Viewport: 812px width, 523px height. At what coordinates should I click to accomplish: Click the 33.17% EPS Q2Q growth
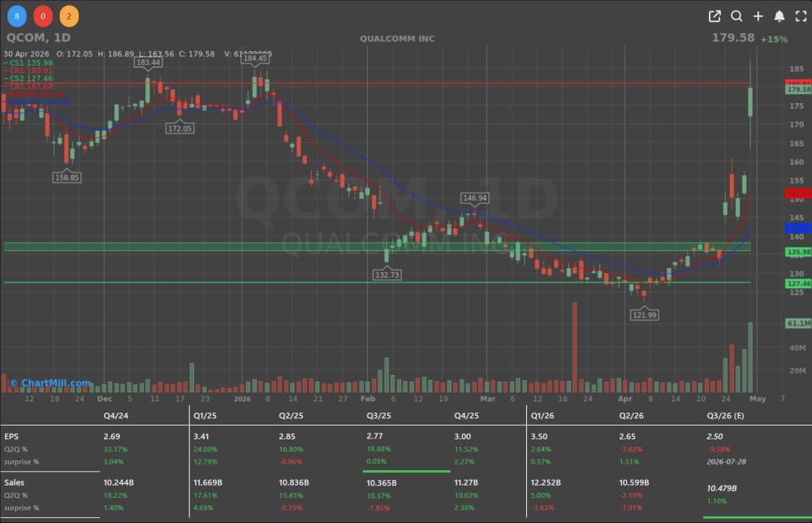(x=115, y=449)
